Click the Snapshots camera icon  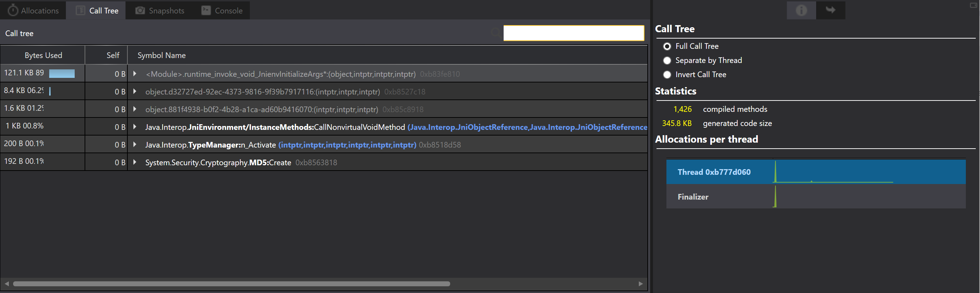tap(140, 10)
